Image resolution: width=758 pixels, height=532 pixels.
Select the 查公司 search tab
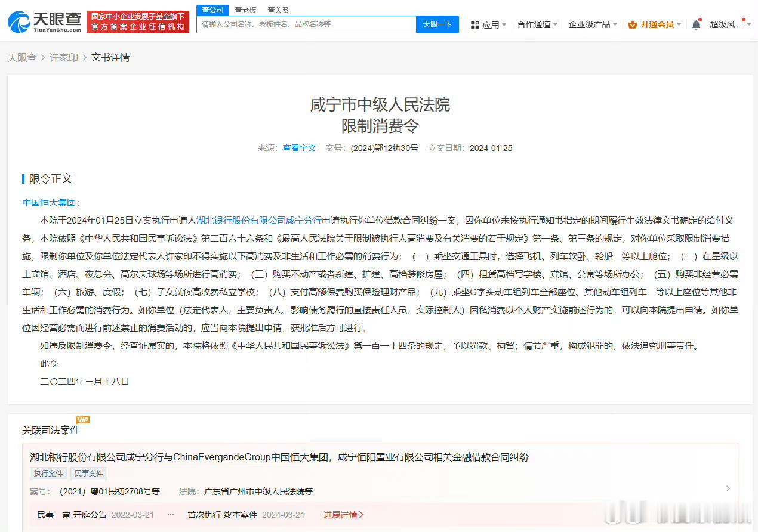pos(212,10)
